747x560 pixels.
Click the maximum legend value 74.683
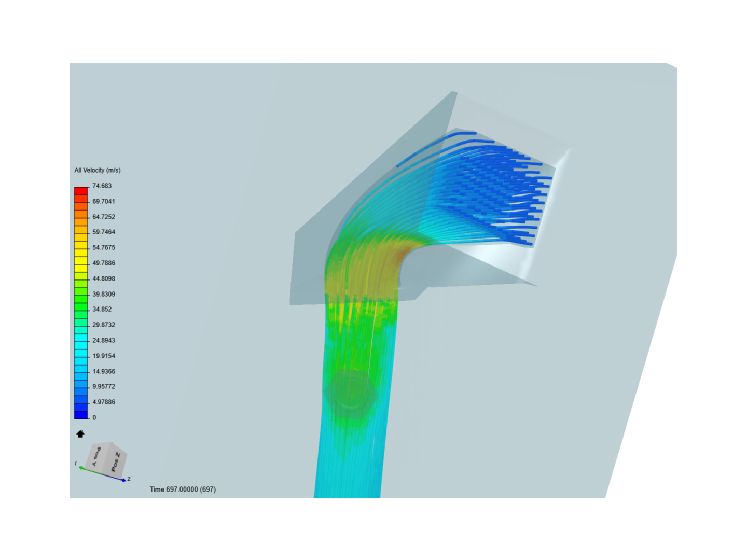point(102,186)
